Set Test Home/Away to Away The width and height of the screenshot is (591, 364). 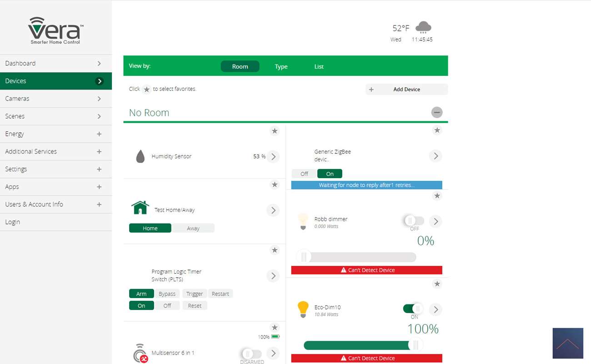coord(193,228)
